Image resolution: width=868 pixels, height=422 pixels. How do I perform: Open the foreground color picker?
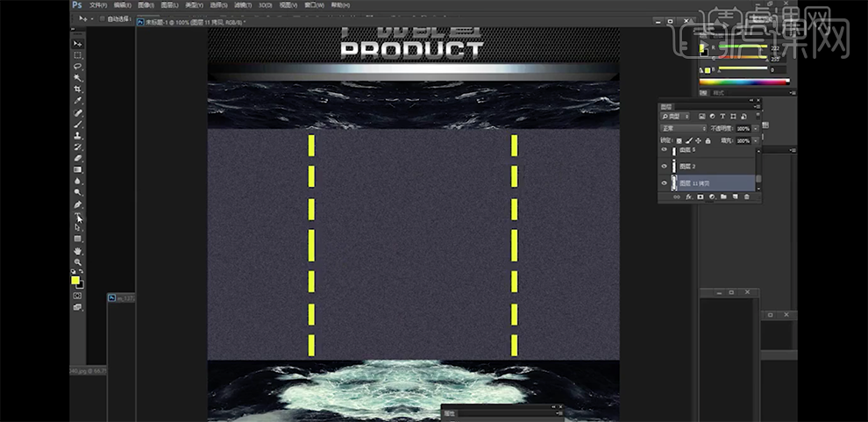[x=75, y=280]
